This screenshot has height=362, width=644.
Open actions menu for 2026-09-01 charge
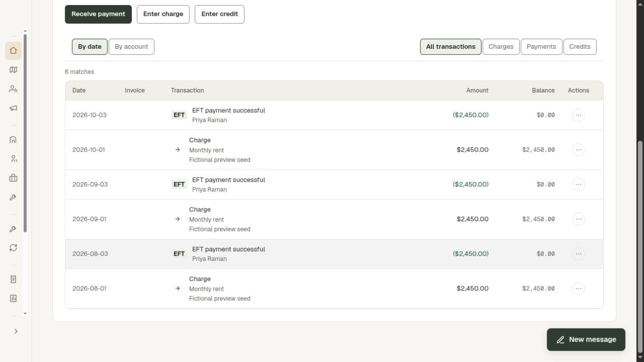578,219
